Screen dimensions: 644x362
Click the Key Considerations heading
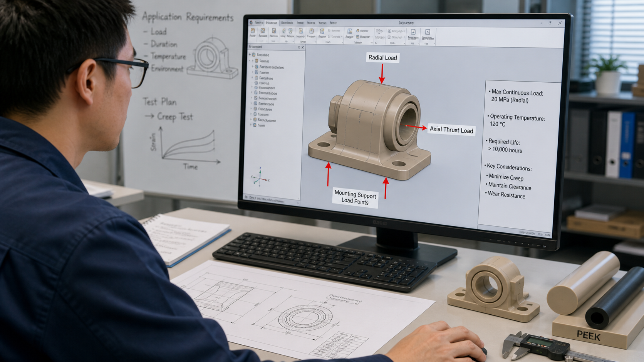(x=508, y=167)
